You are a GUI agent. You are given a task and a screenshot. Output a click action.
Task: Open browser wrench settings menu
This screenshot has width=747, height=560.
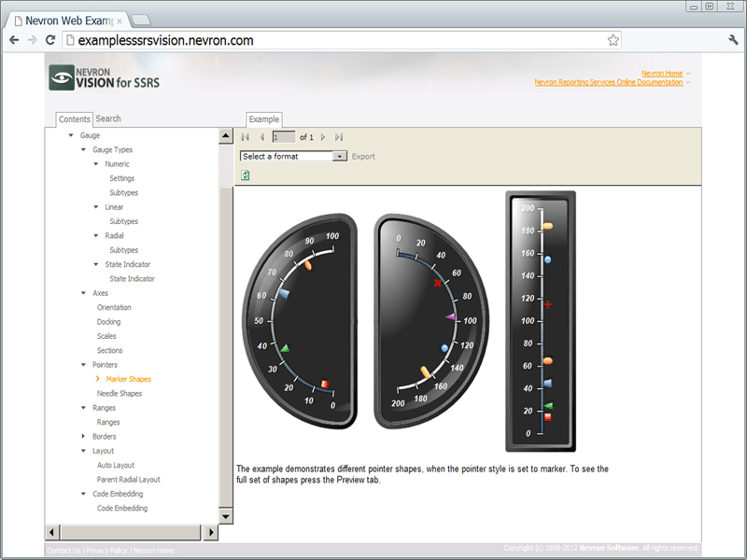(733, 40)
